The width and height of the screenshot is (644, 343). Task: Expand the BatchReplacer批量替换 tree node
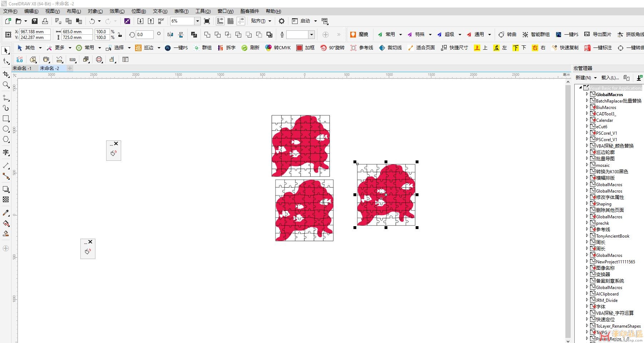(x=587, y=101)
